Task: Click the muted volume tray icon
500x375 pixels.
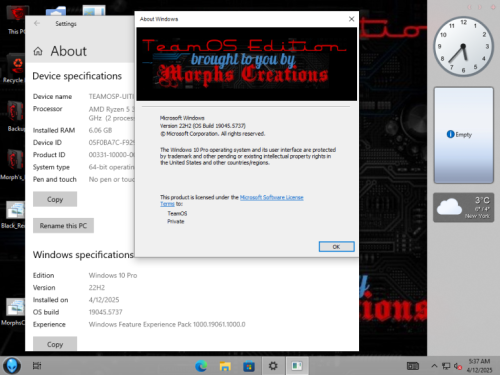Action: 458,366
